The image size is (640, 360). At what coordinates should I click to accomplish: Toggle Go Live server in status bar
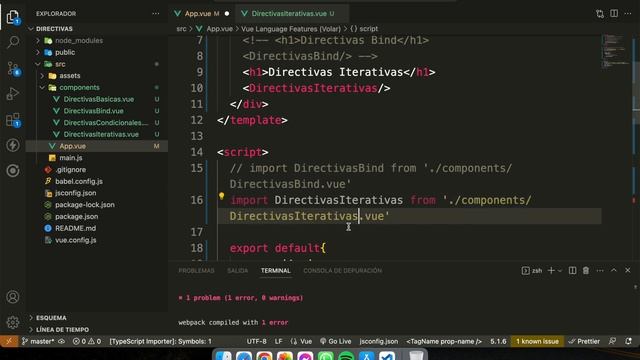(335, 341)
